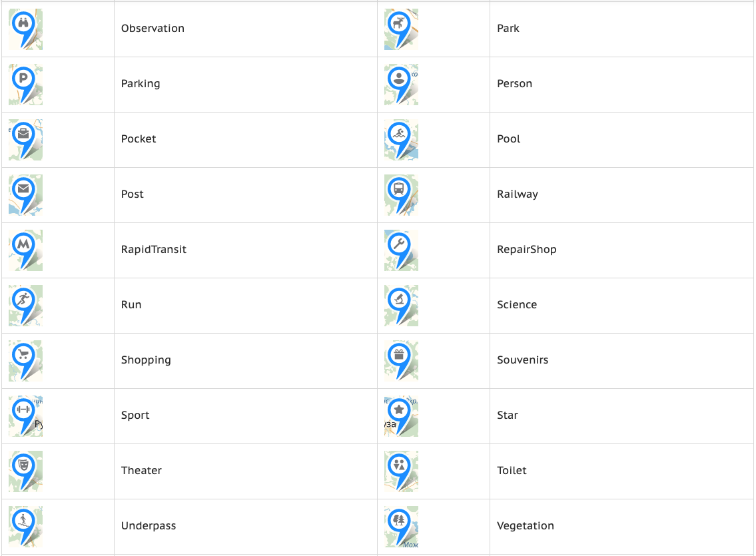The height and width of the screenshot is (556, 756).
Task: Select the Star pin icon
Action: point(401,416)
